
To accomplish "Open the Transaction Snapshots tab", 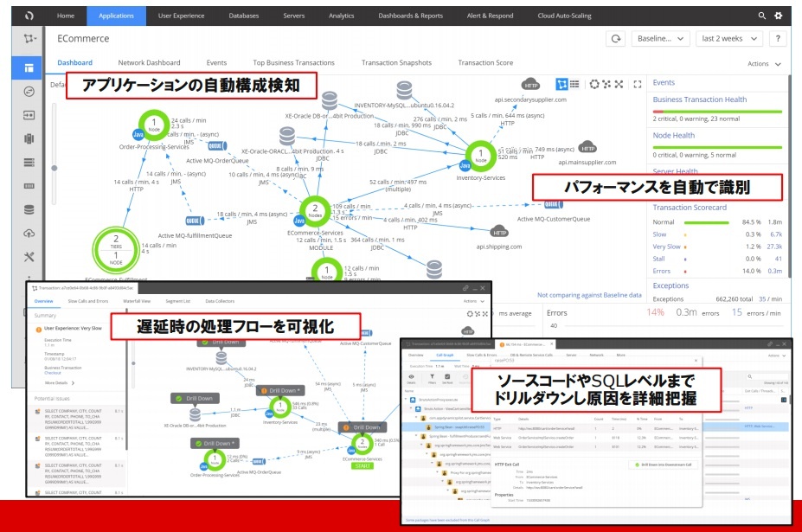I will [396, 63].
